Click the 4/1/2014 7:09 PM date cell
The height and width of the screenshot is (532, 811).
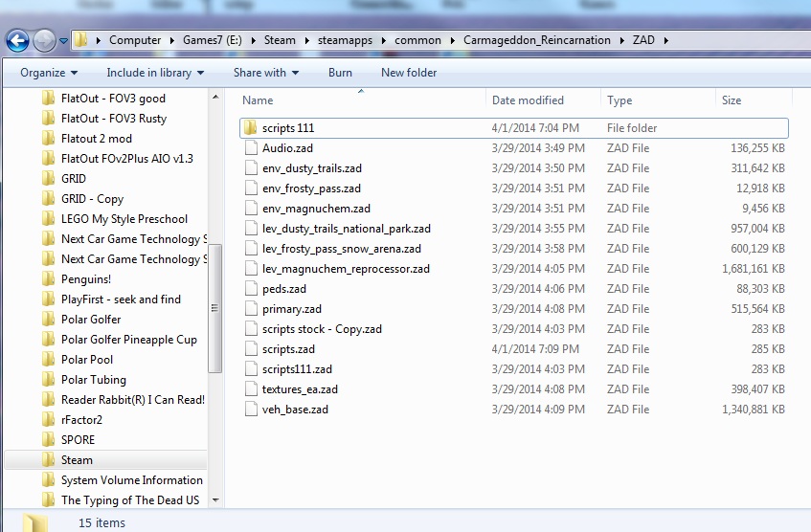click(535, 349)
